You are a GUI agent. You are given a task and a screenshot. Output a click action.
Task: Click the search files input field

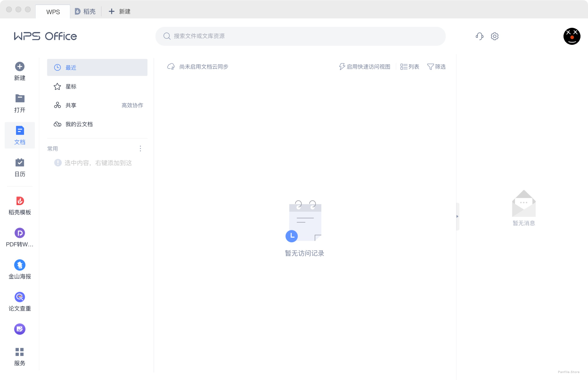(300, 36)
